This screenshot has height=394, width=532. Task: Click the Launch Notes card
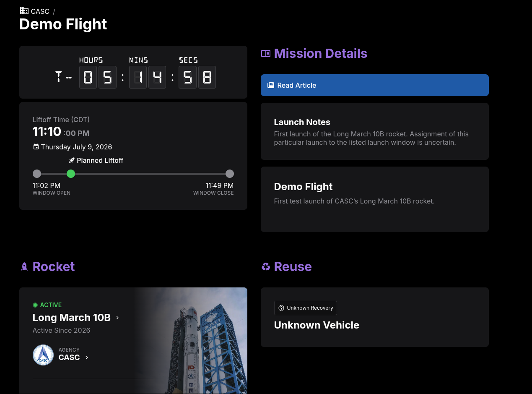[375, 131]
